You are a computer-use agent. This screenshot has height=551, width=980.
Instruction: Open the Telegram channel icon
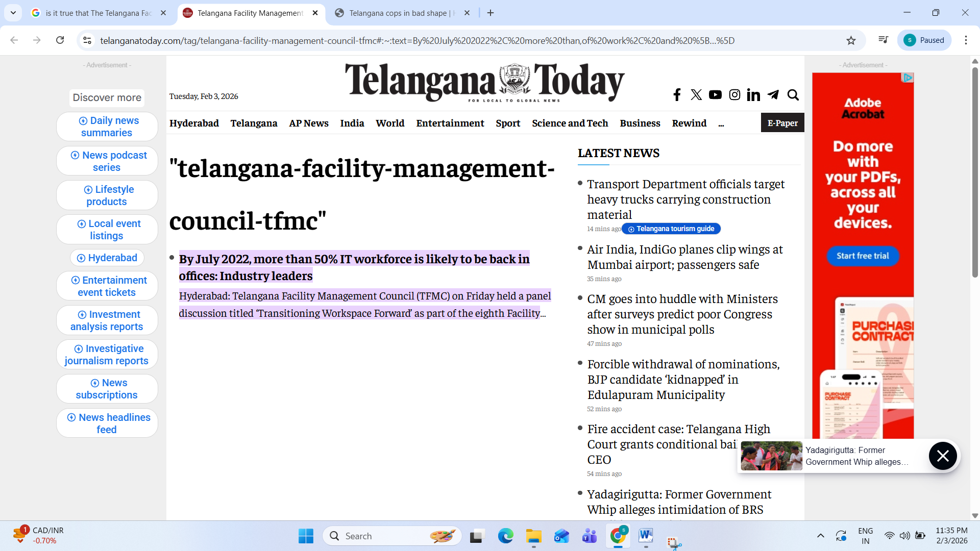tap(773, 95)
